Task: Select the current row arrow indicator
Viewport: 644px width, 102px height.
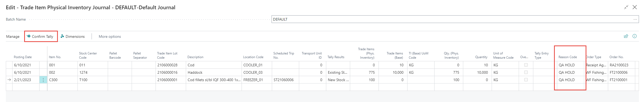Action: point(9,80)
